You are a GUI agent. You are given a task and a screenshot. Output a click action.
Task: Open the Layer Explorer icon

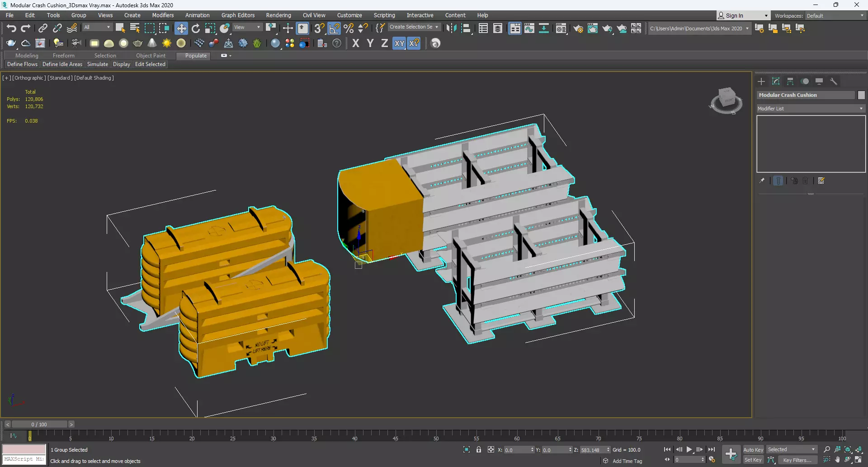tap(498, 29)
